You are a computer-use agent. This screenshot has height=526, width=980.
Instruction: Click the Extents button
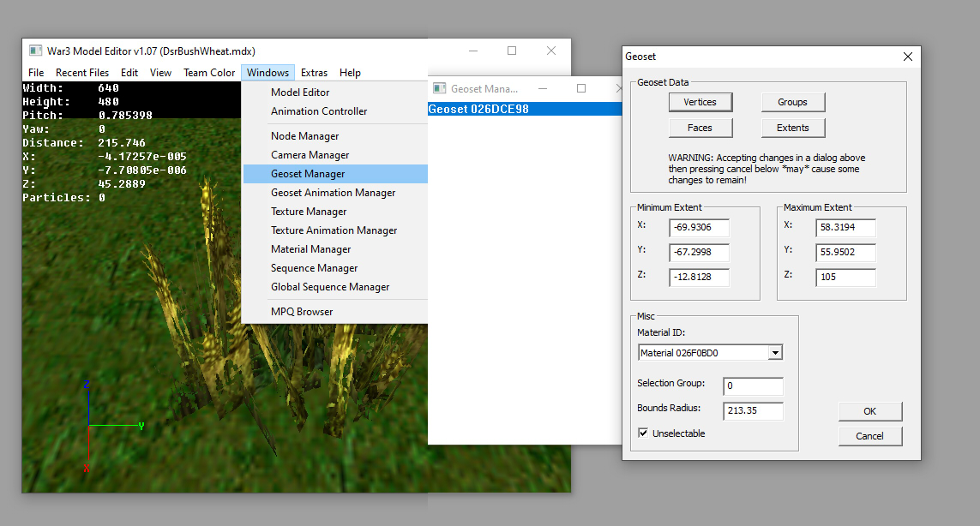[x=792, y=128]
